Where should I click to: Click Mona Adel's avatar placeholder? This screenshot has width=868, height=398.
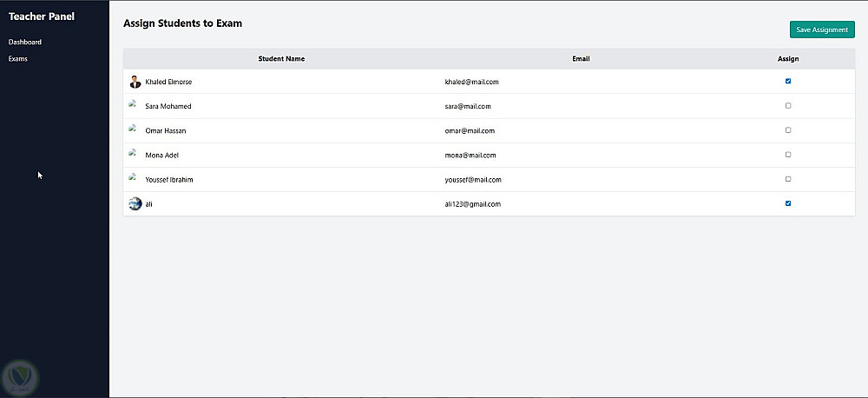point(134,154)
